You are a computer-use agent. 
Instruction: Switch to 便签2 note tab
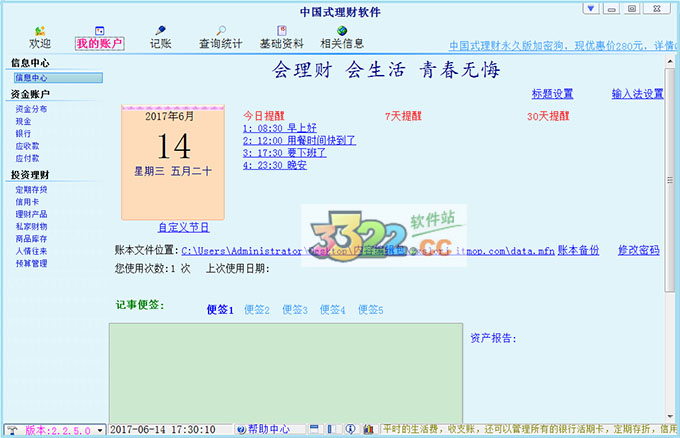pyautogui.click(x=257, y=310)
